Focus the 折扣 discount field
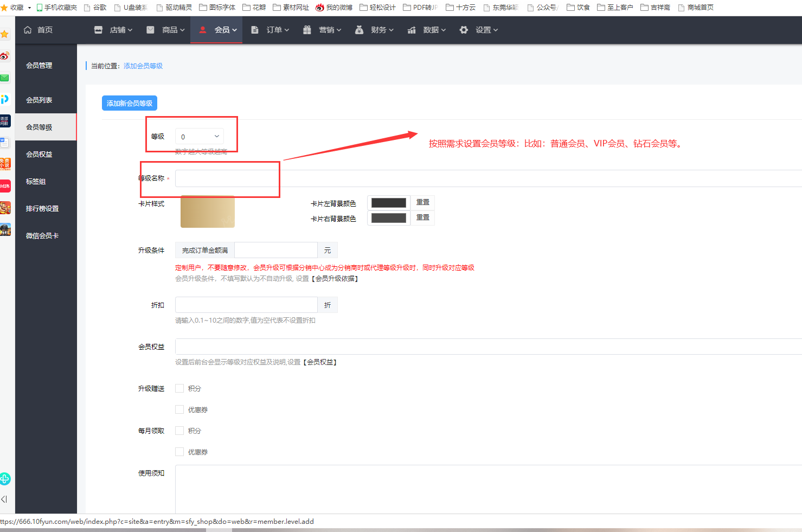The image size is (802, 532). 246,305
